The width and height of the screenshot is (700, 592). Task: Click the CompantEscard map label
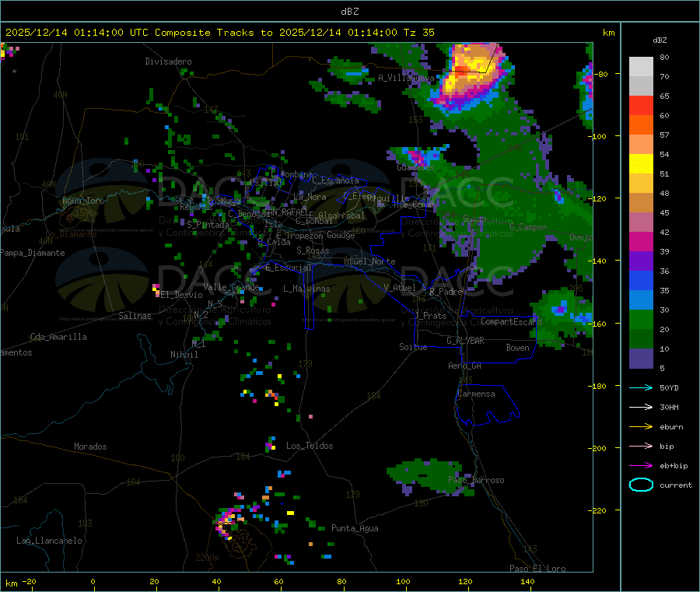pos(511,321)
